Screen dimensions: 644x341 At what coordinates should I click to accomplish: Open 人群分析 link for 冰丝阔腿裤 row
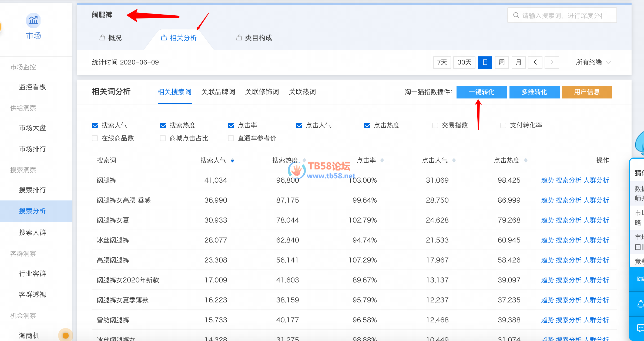coord(596,240)
